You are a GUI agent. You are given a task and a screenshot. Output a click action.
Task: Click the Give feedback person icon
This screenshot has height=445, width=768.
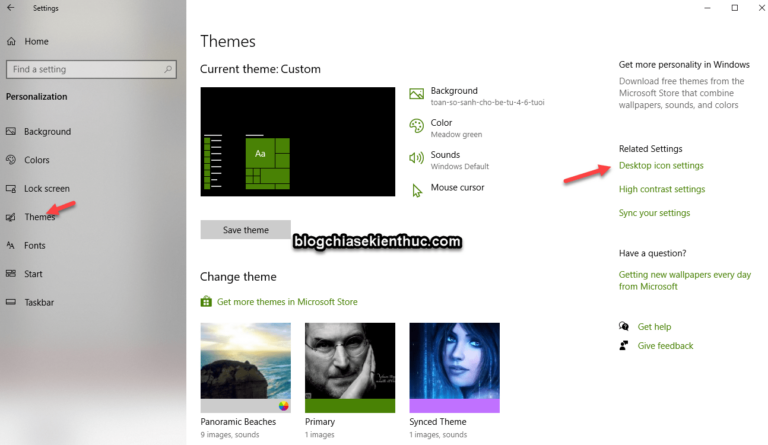click(x=625, y=346)
